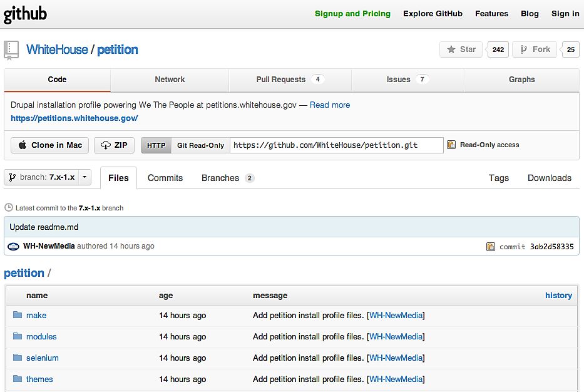Click Signup and Pricing
The width and height of the screenshot is (584, 392).
coord(352,14)
